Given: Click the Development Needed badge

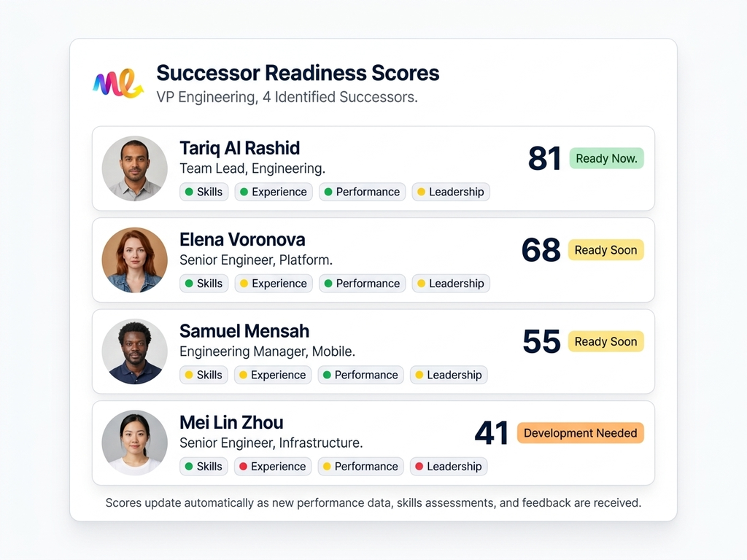Looking at the screenshot, I should [x=580, y=432].
